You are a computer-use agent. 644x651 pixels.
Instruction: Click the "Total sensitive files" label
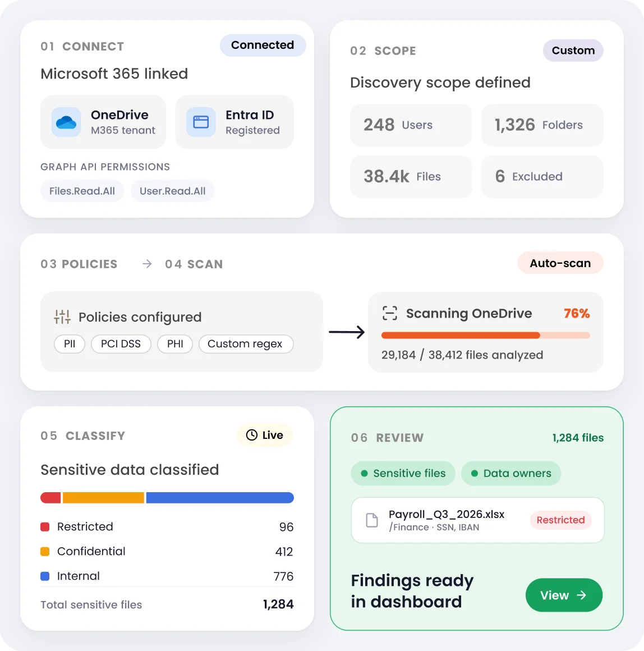tap(91, 605)
